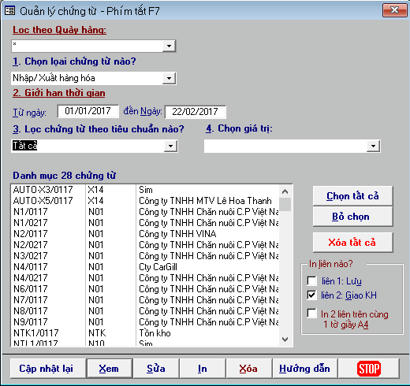This screenshot has width=410, height=386.
Task: Select document N6/0117
Action: (146, 289)
